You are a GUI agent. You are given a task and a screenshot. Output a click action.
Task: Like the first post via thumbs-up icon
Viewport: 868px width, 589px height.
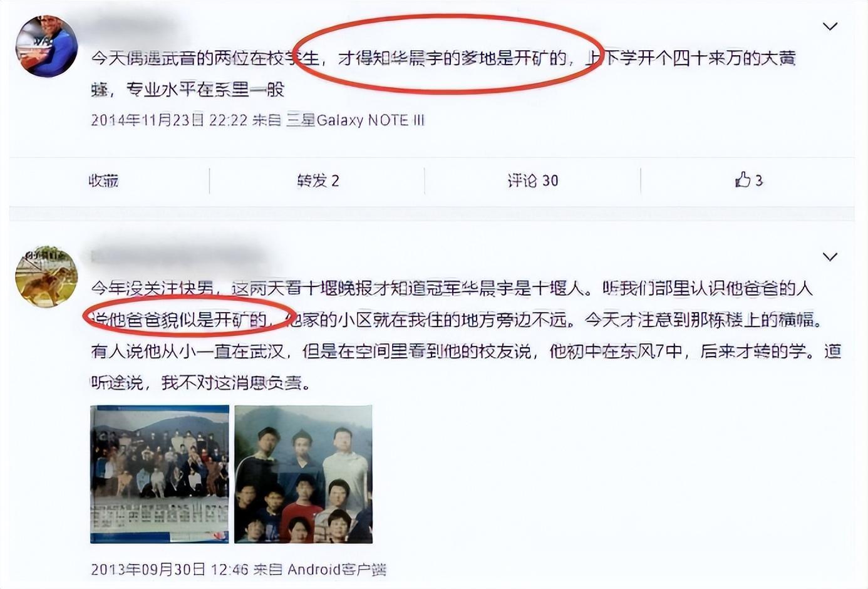tap(743, 180)
